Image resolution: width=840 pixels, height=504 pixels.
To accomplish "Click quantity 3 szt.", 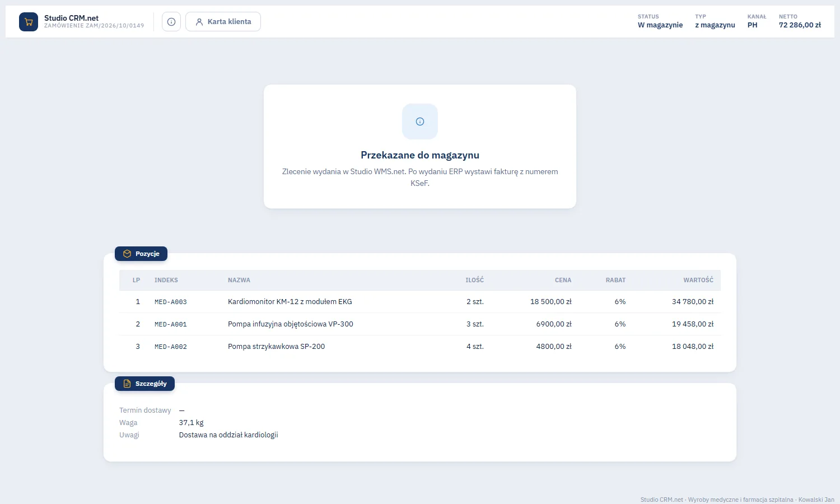I will tap(475, 324).
